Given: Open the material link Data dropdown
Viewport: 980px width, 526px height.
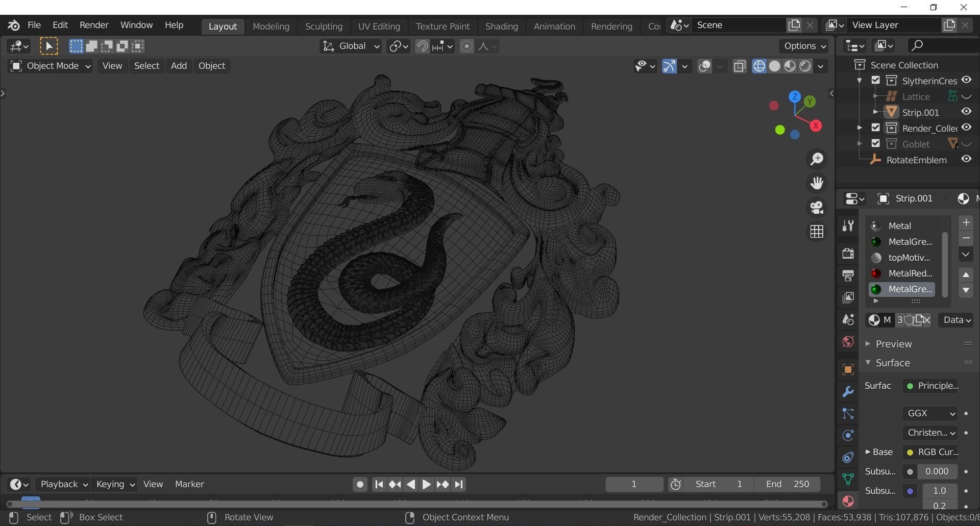Looking at the screenshot, I should click(956, 320).
